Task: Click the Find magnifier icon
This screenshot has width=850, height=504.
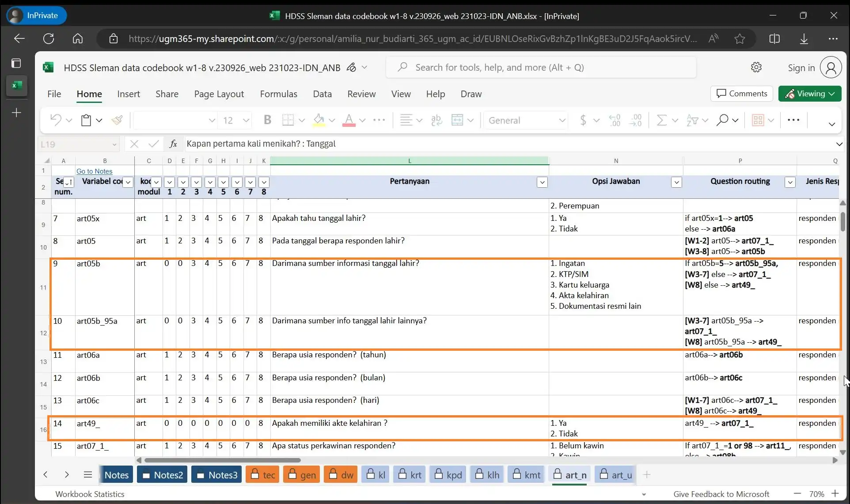Action: [x=722, y=120]
